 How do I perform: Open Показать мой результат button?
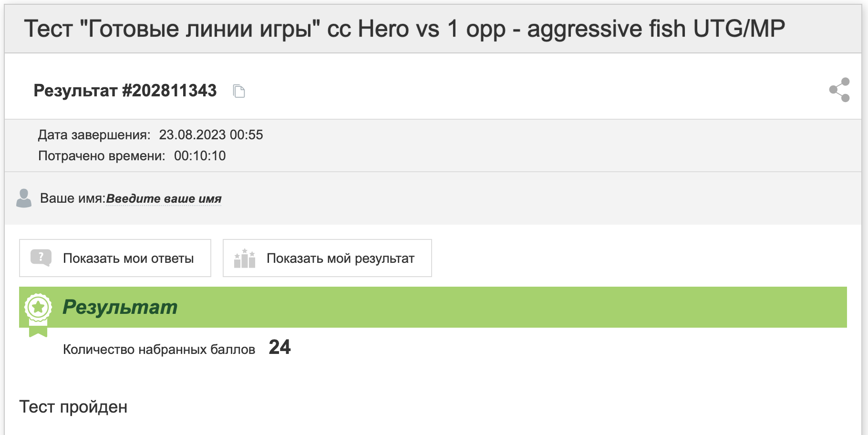[327, 258]
